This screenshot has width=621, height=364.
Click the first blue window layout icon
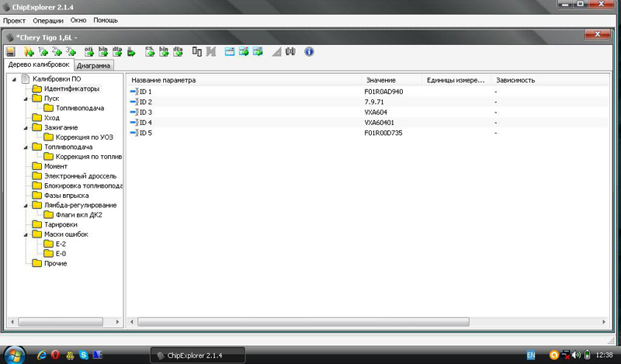[x=229, y=52]
